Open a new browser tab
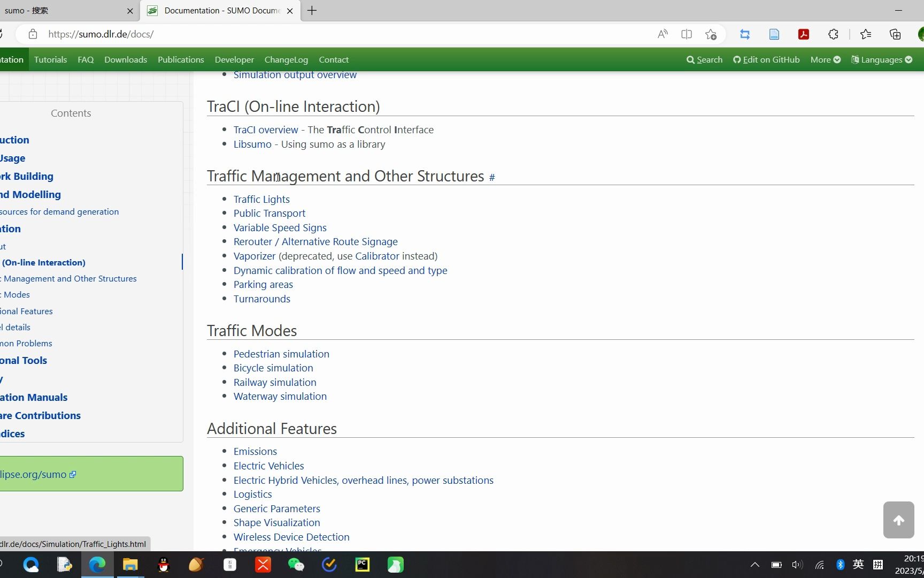Screen dimensions: 924x578 tap(312, 11)
